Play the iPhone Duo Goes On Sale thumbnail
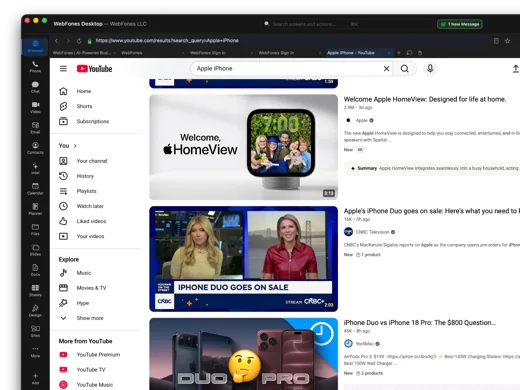Viewport: 520px width, 390px height. [x=244, y=259]
